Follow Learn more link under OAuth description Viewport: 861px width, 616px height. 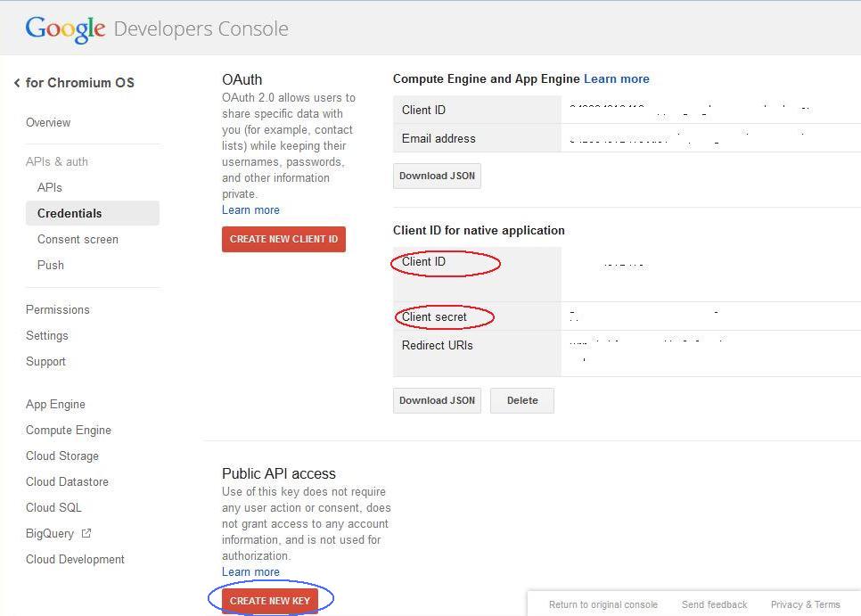pyautogui.click(x=250, y=209)
